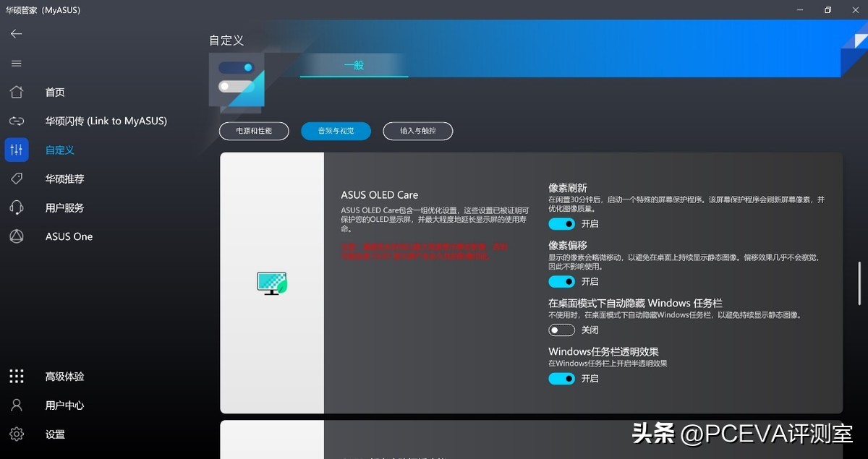
Task: Open 华硕推荐 via its tag icon
Action: pos(16,179)
